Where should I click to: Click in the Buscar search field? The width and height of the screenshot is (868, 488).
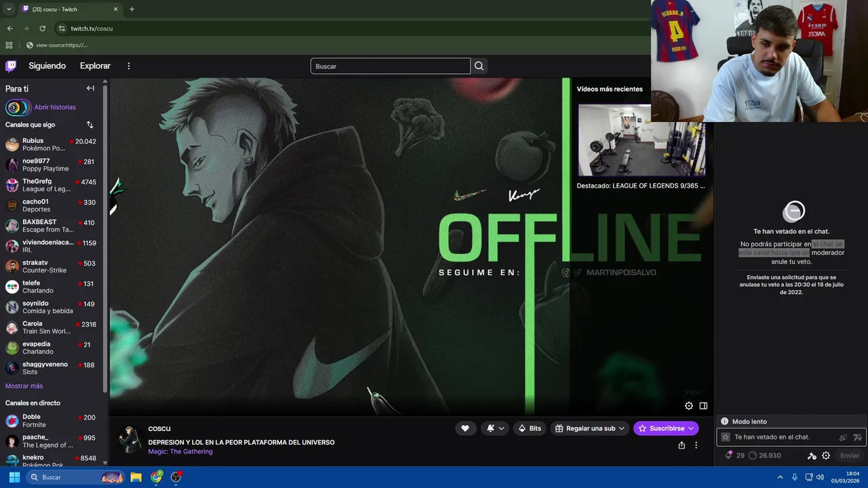(x=390, y=66)
